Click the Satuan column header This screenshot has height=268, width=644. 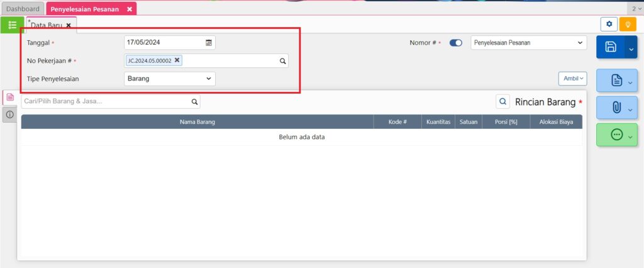pos(468,122)
